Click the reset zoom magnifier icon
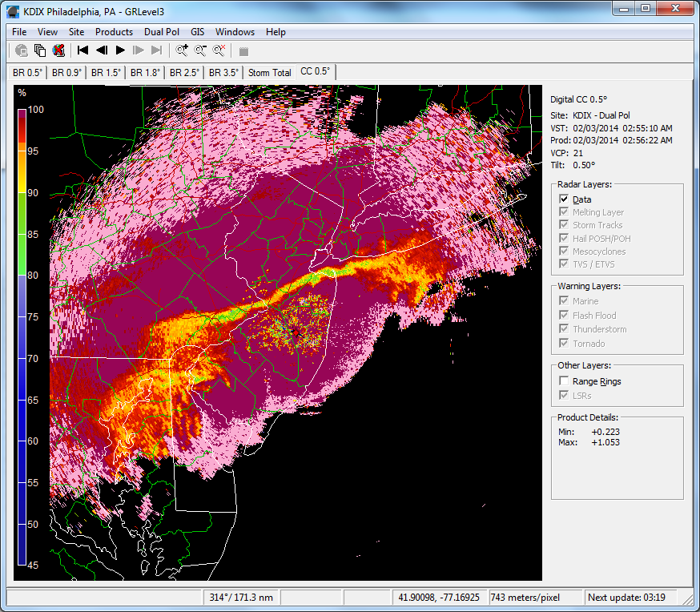700x612 pixels. point(219,50)
